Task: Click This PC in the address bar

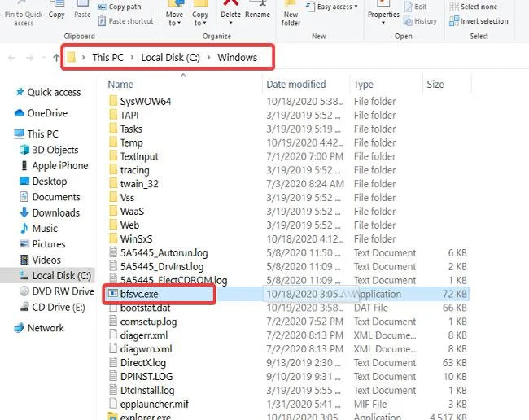Action: 107,57
